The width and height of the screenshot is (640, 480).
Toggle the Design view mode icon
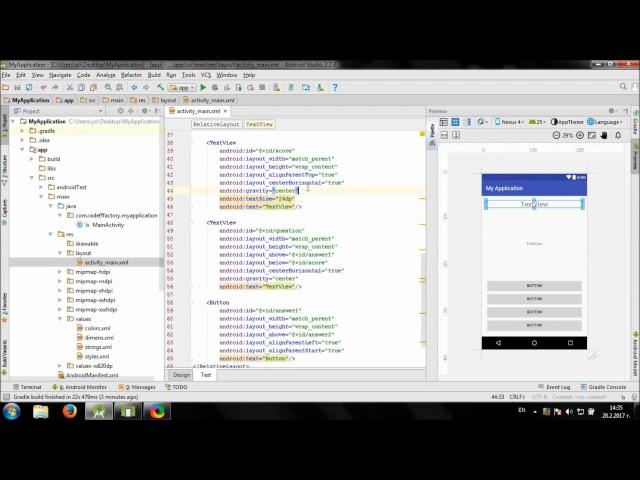point(444,122)
